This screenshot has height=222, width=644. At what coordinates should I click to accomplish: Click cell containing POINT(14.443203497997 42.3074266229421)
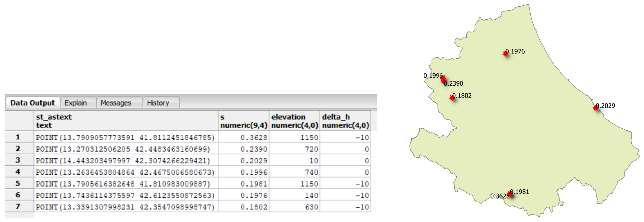point(126,160)
